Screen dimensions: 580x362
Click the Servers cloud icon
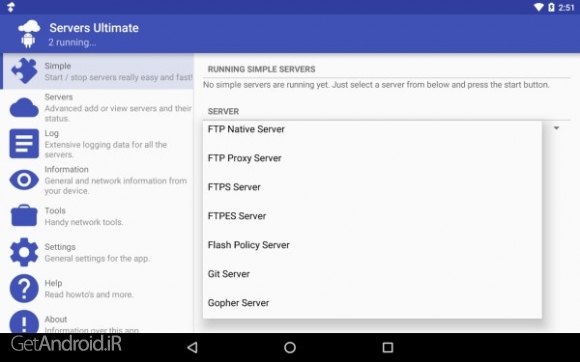pos(24,108)
